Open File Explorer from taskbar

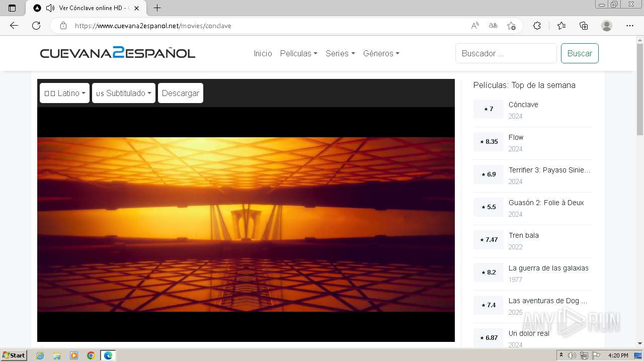(57, 355)
